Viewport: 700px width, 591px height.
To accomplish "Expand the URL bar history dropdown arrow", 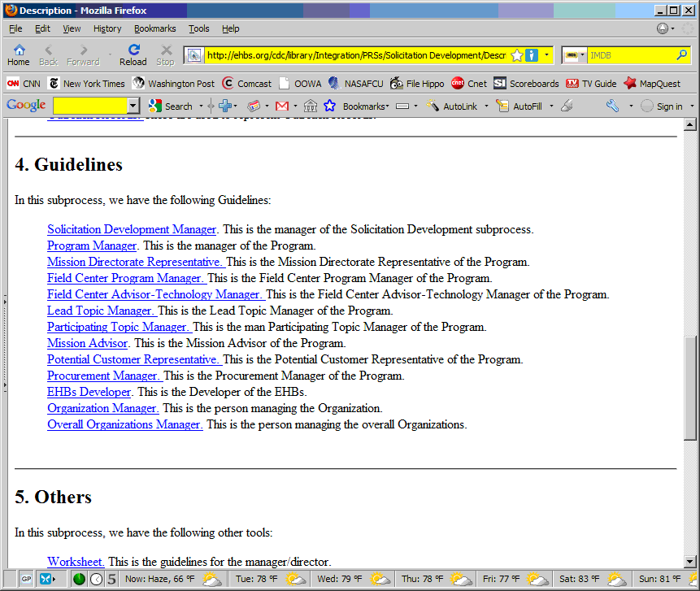I will pos(546,55).
